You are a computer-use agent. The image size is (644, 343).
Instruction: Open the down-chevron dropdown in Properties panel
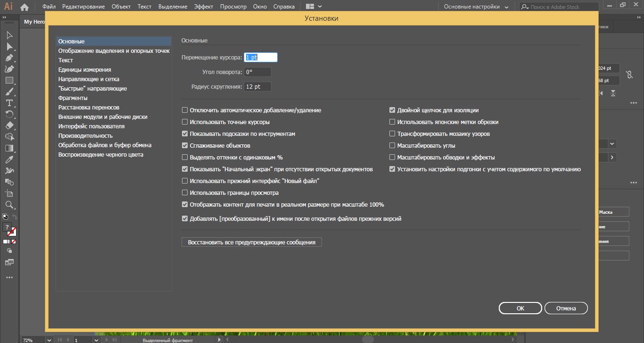612,143
